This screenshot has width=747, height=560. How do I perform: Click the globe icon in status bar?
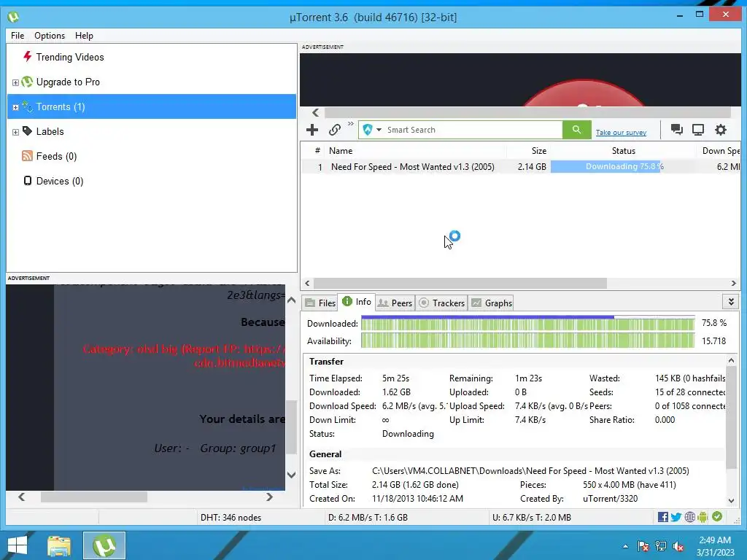(690, 517)
